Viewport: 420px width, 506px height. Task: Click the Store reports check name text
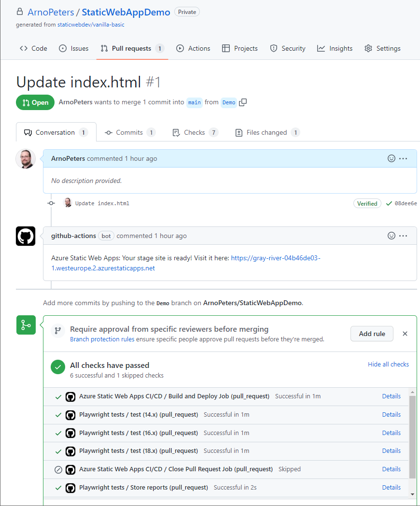click(143, 488)
